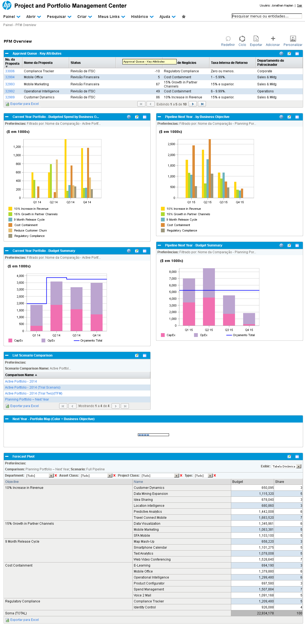Clear the Asset Class filter red X
Image resolution: width=305 pixels, height=644 pixels.
pos(115,476)
